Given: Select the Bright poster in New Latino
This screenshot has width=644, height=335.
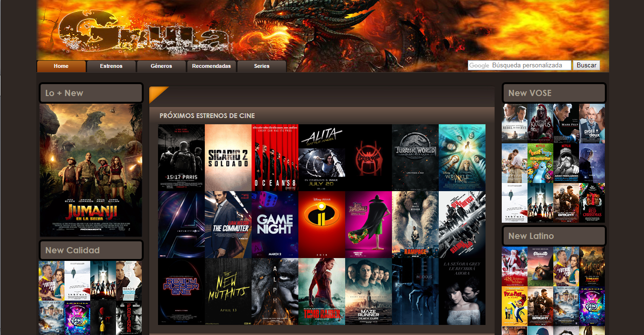Looking at the screenshot, I should tap(540, 306).
